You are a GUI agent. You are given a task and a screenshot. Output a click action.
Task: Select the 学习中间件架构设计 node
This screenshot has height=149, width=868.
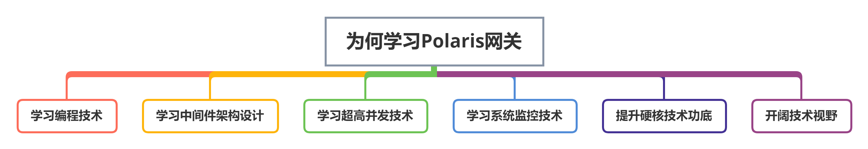pyautogui.click(x=210, y=116)
